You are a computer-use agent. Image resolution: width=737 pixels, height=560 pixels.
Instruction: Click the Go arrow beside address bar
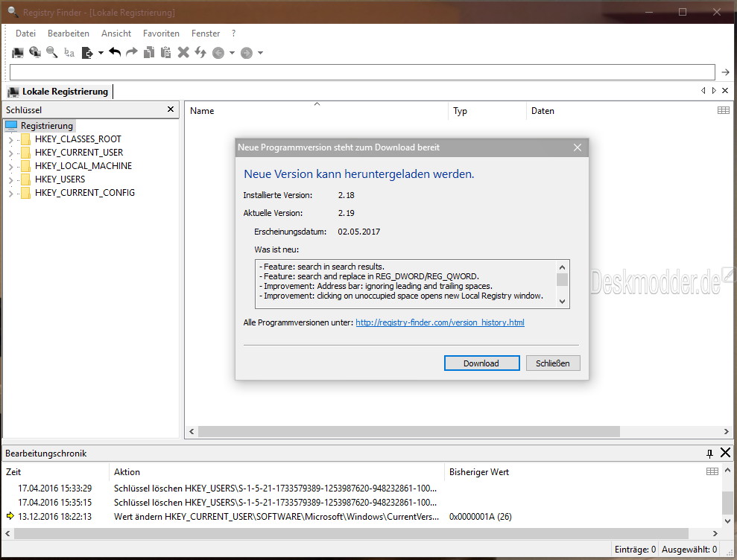725,72
